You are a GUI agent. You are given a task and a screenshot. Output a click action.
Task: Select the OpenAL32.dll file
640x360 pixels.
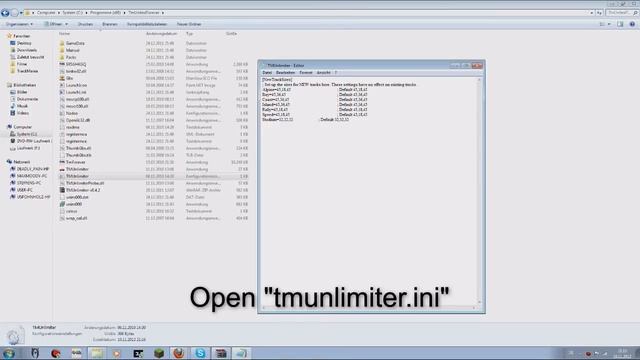[x=78, y=120]
